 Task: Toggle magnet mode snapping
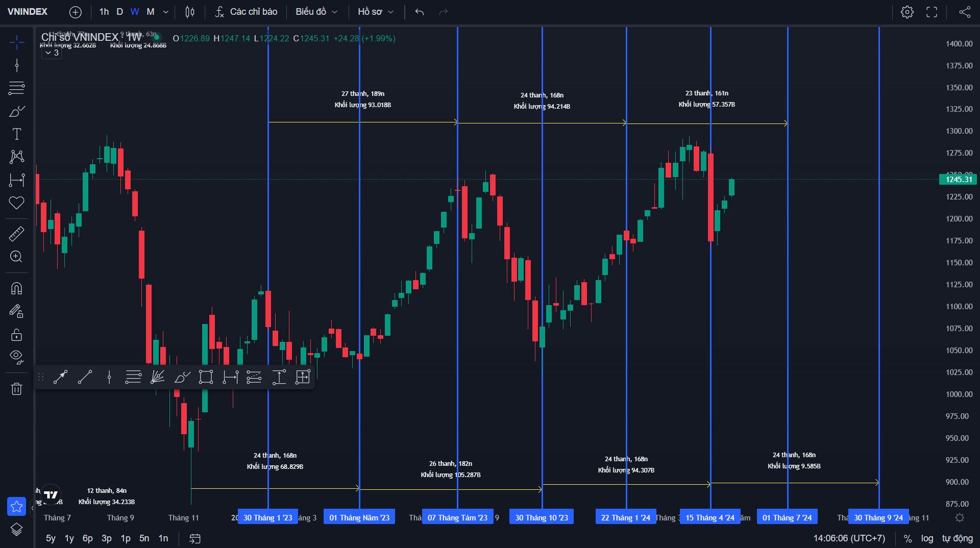tap(17, 288)
